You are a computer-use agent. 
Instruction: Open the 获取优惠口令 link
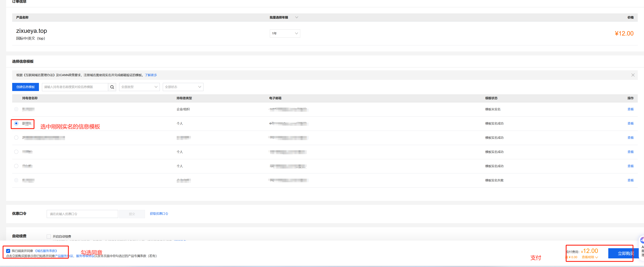click(x=159, y=214)
